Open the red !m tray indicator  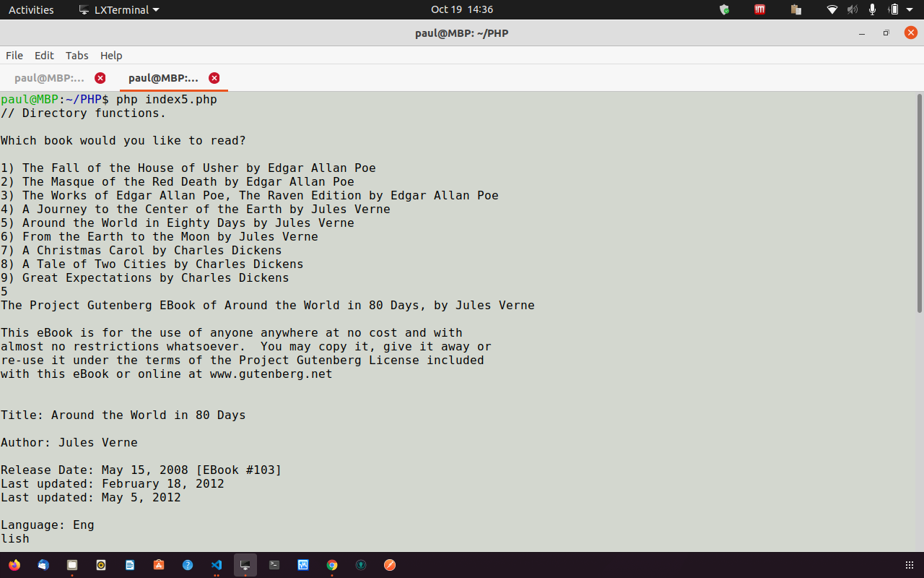[759, 9]
